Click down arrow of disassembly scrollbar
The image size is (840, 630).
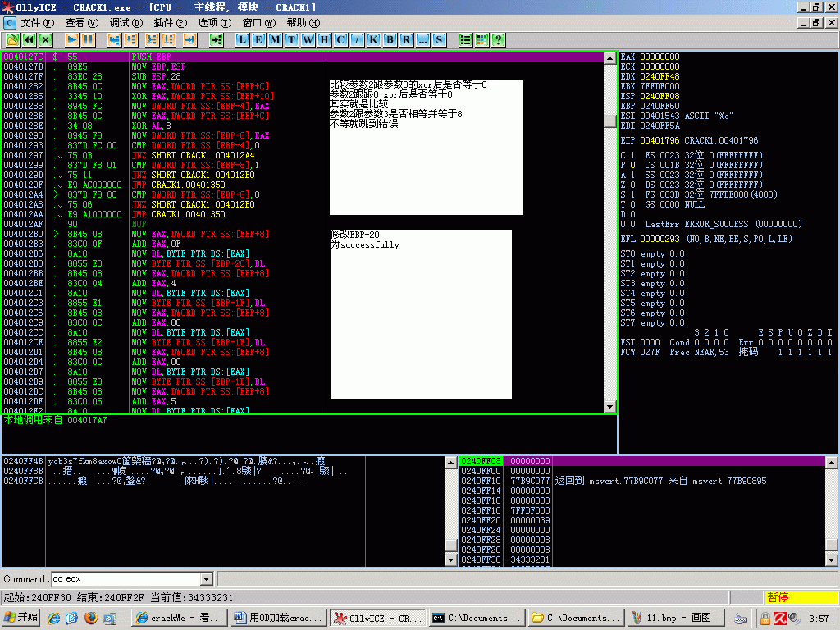point(609,407)
